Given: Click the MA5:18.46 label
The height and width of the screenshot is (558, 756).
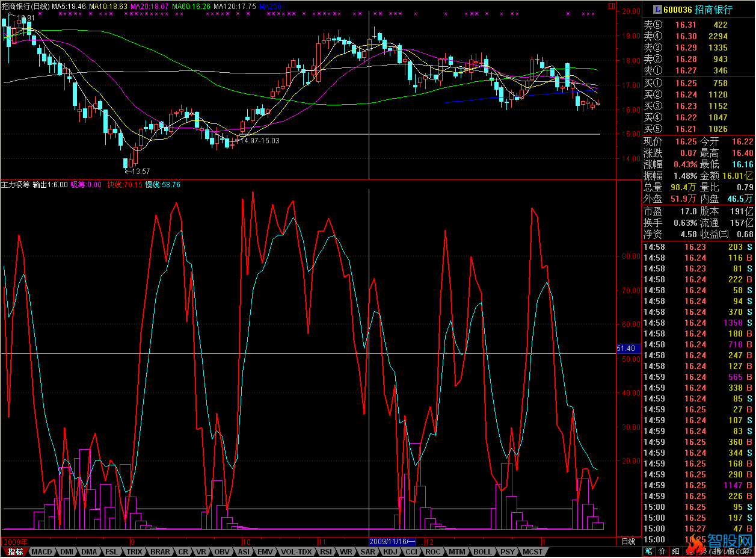Looking at the screenshot, I should [x=68, y=6].
